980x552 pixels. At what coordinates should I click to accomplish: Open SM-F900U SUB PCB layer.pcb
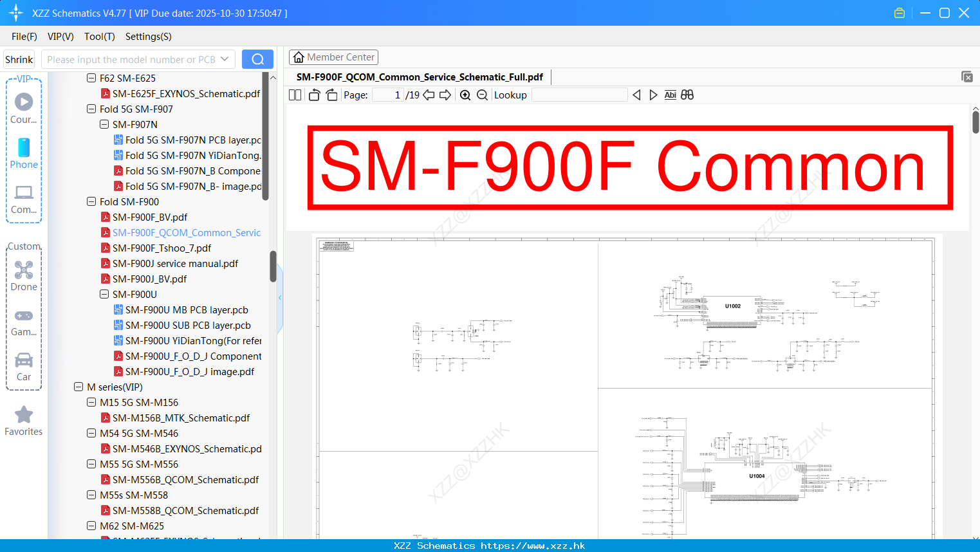188,326
